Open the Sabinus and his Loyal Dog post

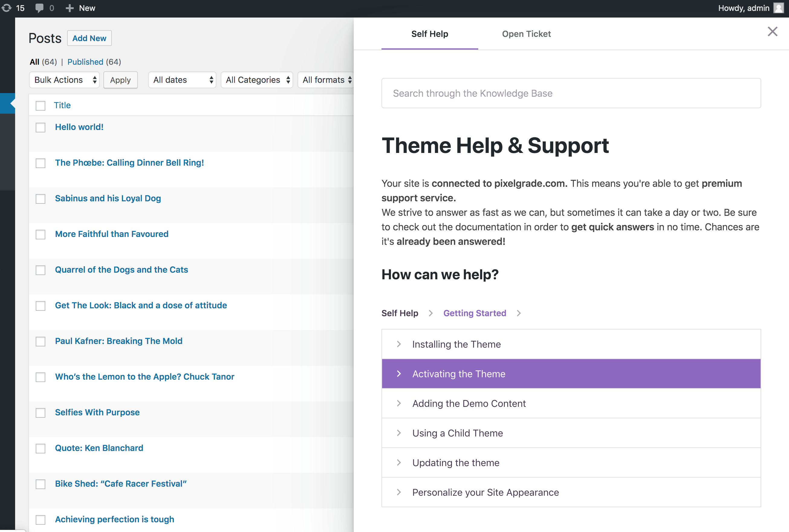coord(108,198)
